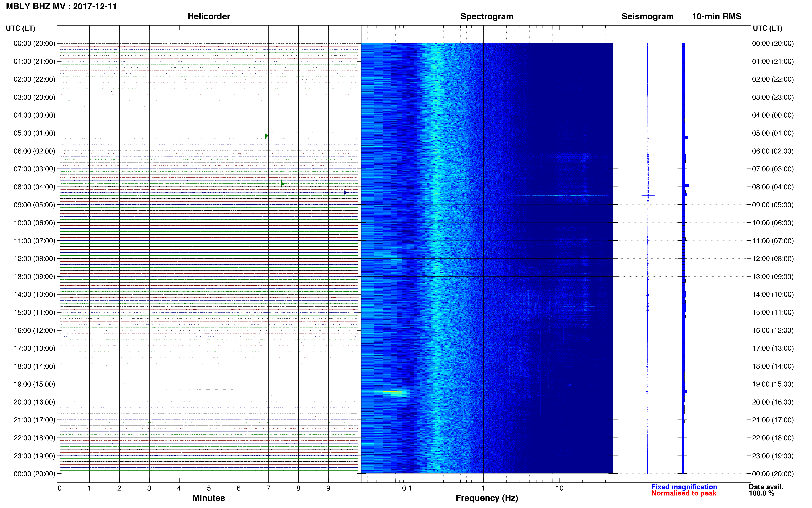This screenshot has width=812, height=508.
Task: Click the 0 tick on the Minutes axis
Action: 59,488
